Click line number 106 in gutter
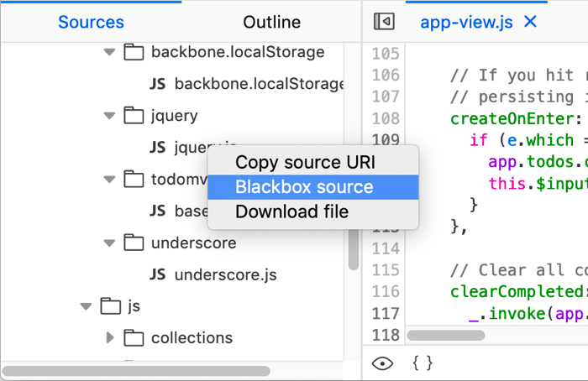 [386, 75]
